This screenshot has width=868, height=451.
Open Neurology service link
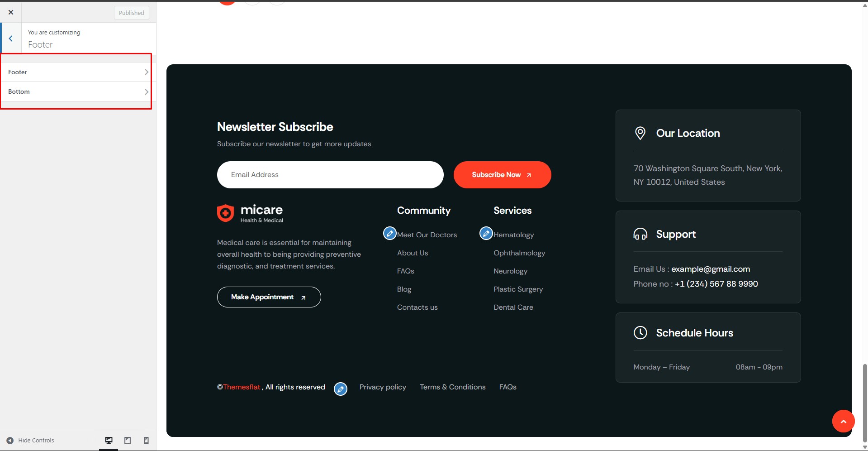point(510,271)
